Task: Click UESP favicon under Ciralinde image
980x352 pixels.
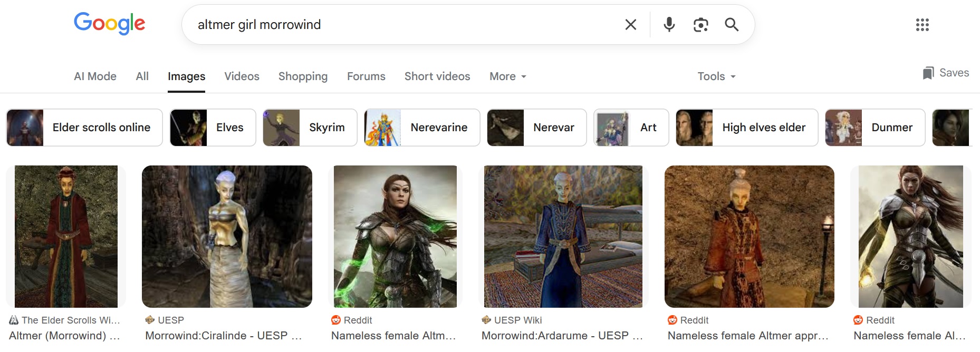Action: pos(150,320)
